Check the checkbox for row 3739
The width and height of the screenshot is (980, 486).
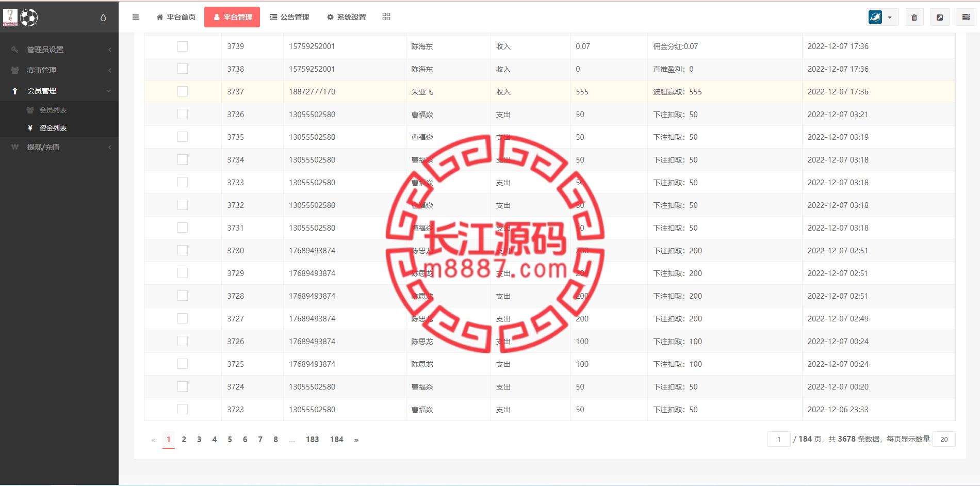coord(183,46)
